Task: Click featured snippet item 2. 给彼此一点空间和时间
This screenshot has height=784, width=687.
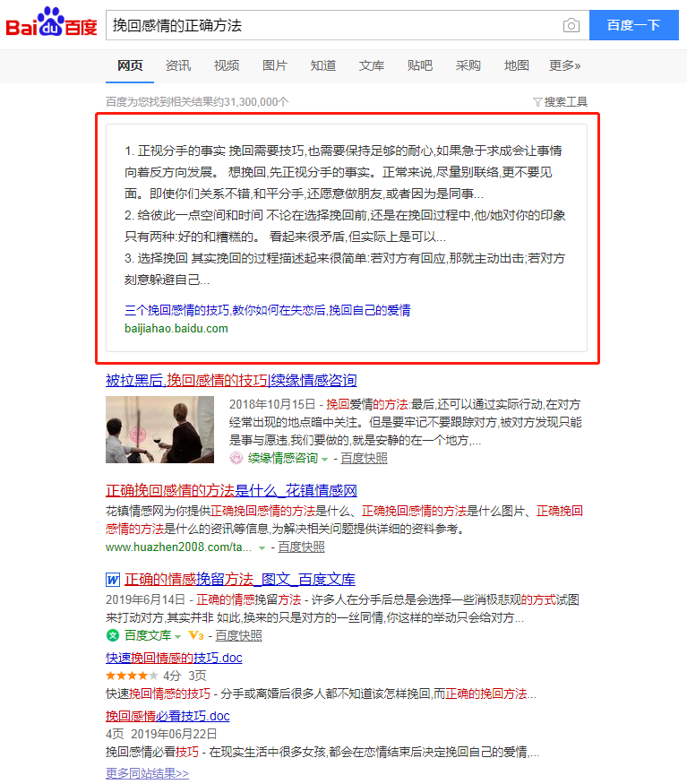Action: click(193, 215)
